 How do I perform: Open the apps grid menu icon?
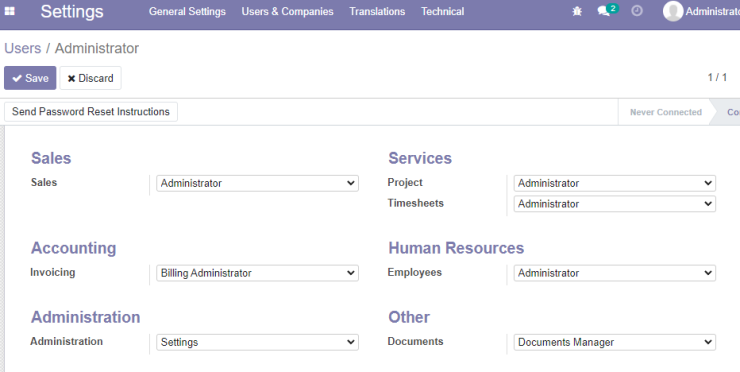(9, 11)
